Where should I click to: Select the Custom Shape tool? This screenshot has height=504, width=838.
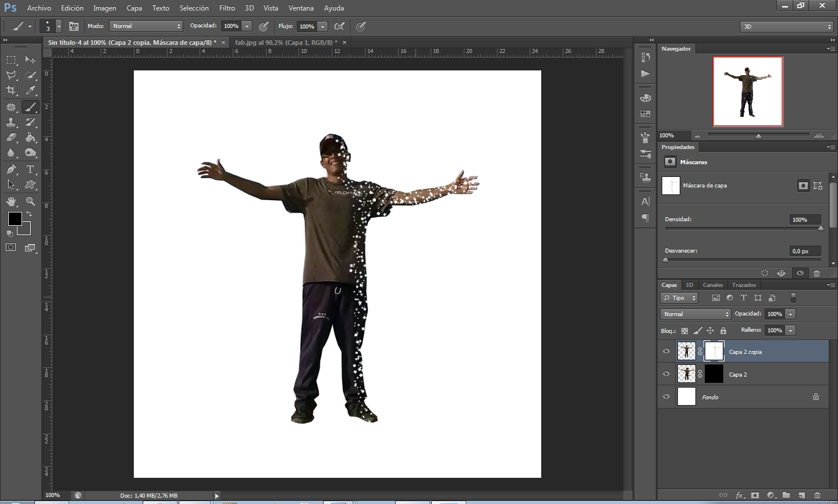click(x=30, y=184)
